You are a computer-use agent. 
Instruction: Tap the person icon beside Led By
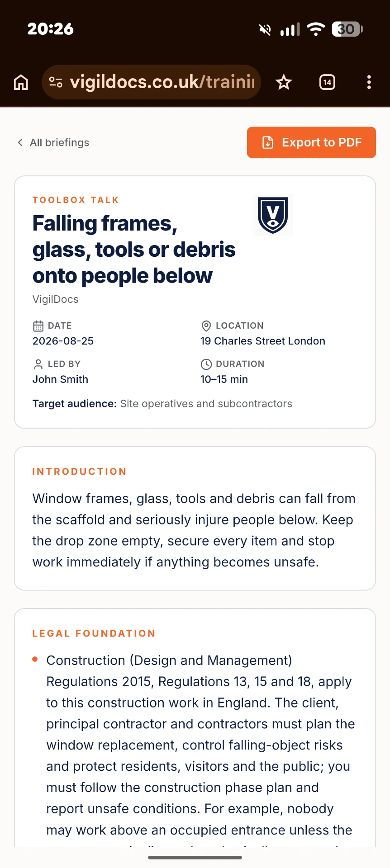[x=38, y=364]
